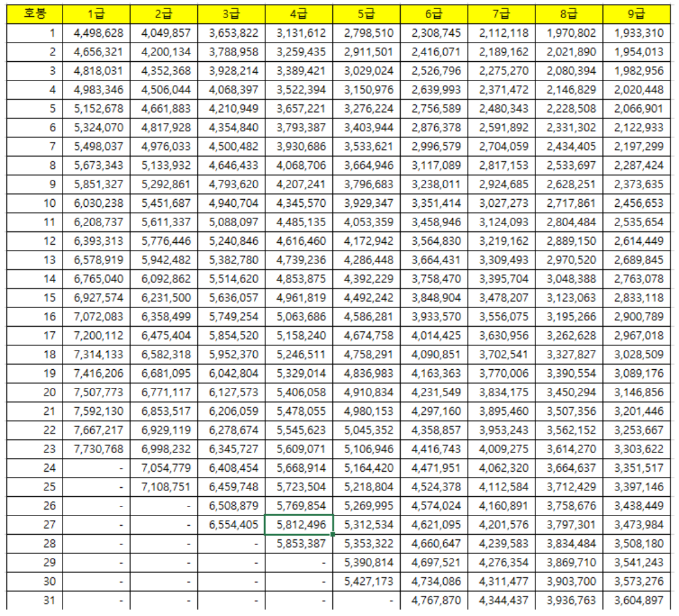
Task: Click the fill handle of selected cell
Action: pyautogui.click(x=332, y=534)
